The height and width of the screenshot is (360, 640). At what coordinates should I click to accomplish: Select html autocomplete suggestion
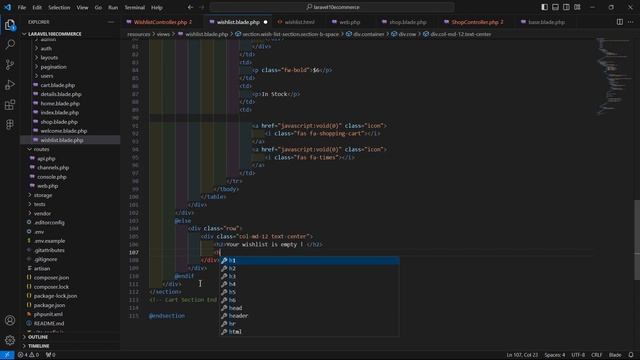click(x=309, y=332)
